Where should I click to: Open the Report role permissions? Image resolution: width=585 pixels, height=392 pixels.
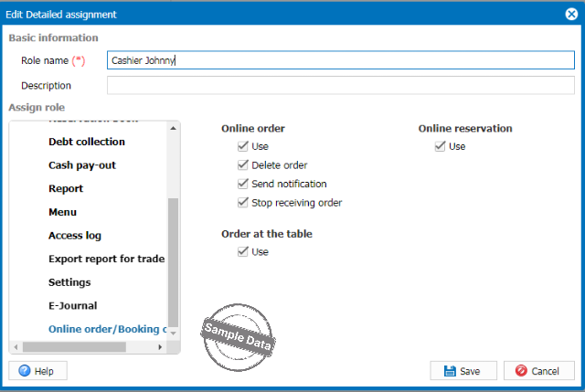[x=66, y=189]
